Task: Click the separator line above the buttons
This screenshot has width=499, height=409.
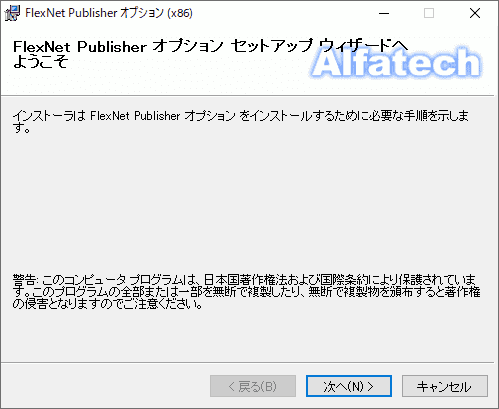Action: (x=247, y=362)
